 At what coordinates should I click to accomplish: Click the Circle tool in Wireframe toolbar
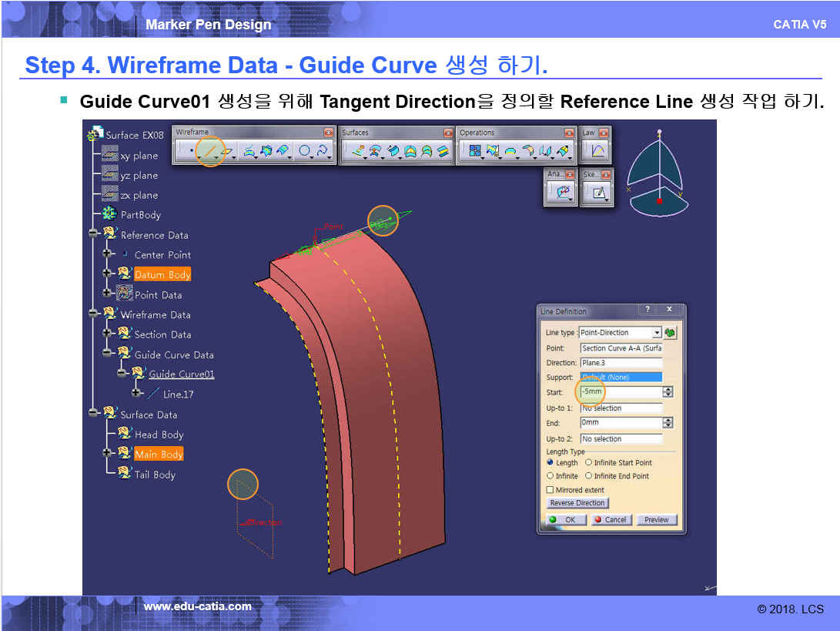coord(305,152)
